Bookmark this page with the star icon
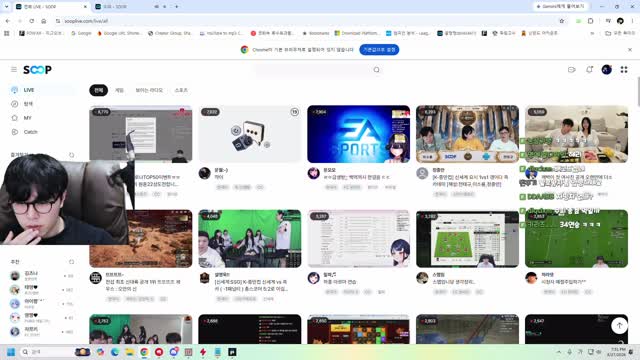 [x=562, y=21]
